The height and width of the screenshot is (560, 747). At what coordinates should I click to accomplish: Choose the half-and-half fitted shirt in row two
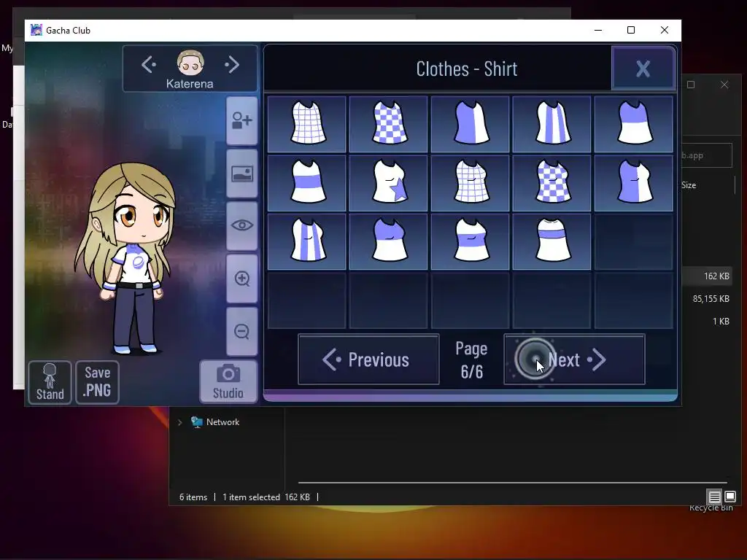pos(634,183)
